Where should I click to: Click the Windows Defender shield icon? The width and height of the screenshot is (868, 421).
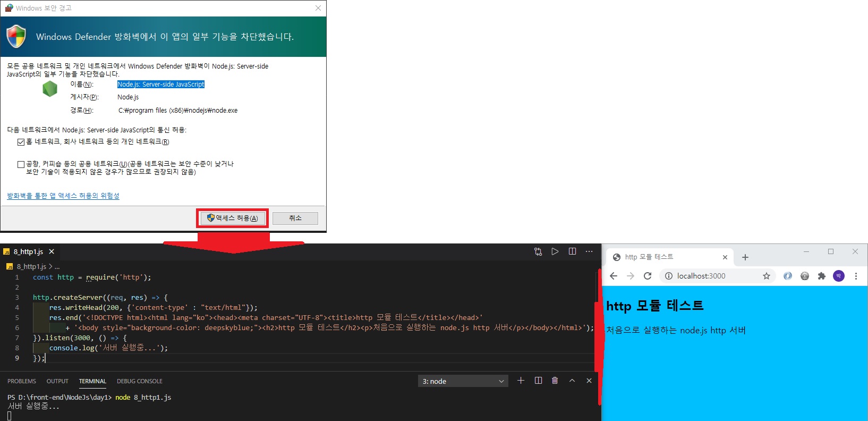click(x=16, y=36)
